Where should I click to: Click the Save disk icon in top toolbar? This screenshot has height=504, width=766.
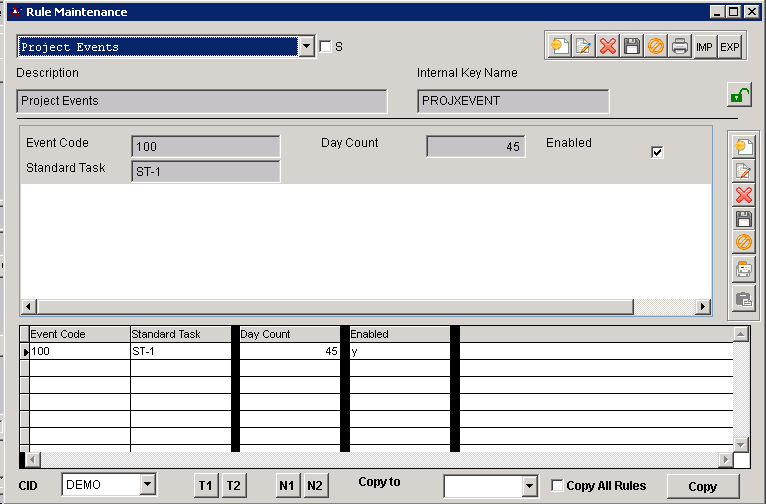coord(631,47)
